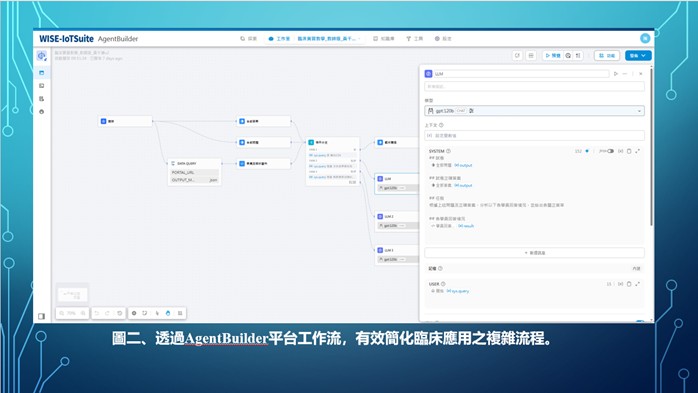Click the Features button in the top toolbar

point(607,56)
